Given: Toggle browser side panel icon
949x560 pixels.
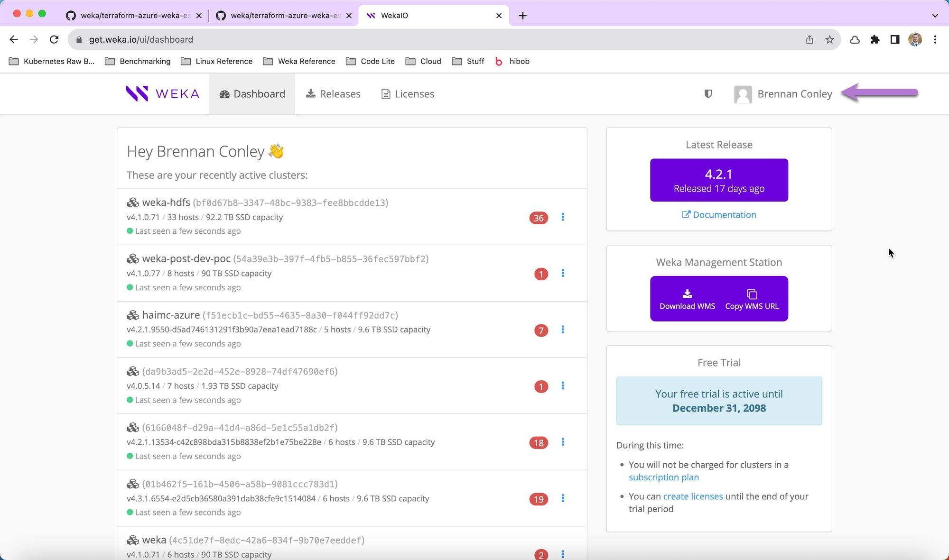Looking at the screenshot, I should click(x=895, y=40).
